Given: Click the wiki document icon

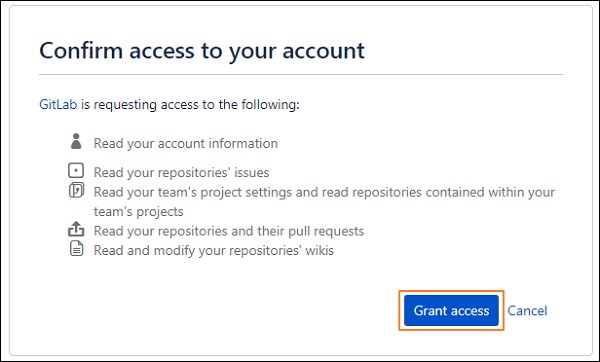Looking at the screenshot, I should [76, 248].
